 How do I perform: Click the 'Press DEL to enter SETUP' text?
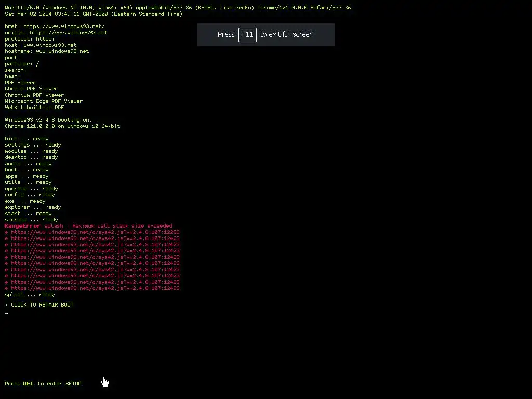43,384
